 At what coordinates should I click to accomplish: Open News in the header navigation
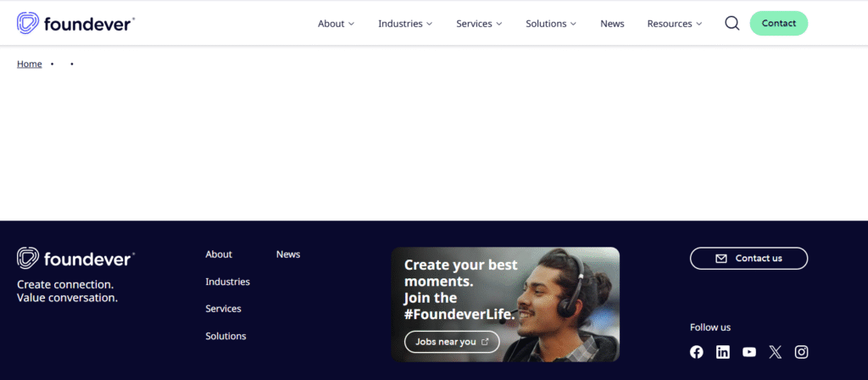point(612,24)
